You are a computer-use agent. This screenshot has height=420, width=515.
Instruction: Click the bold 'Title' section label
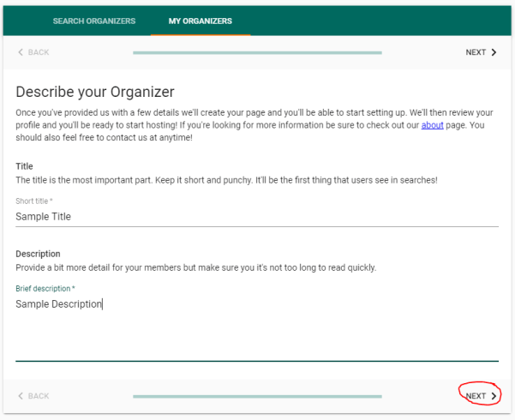pos(24,166)
